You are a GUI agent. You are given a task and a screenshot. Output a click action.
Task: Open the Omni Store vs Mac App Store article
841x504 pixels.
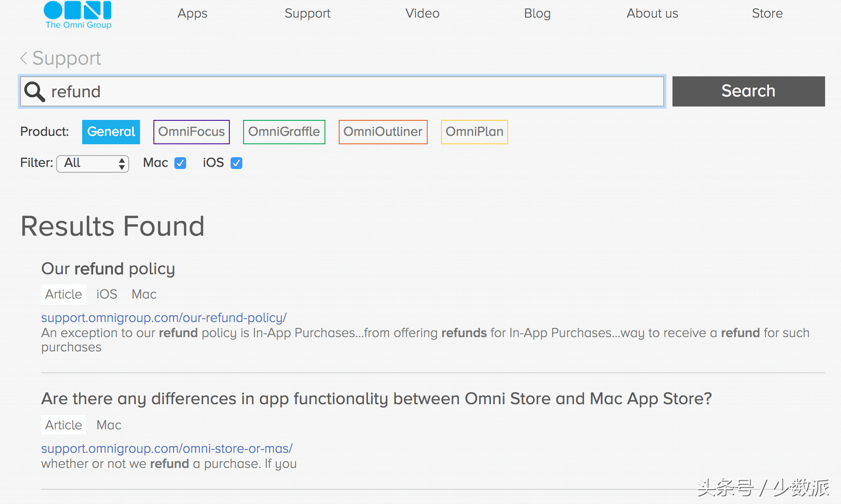click(376, 399)
